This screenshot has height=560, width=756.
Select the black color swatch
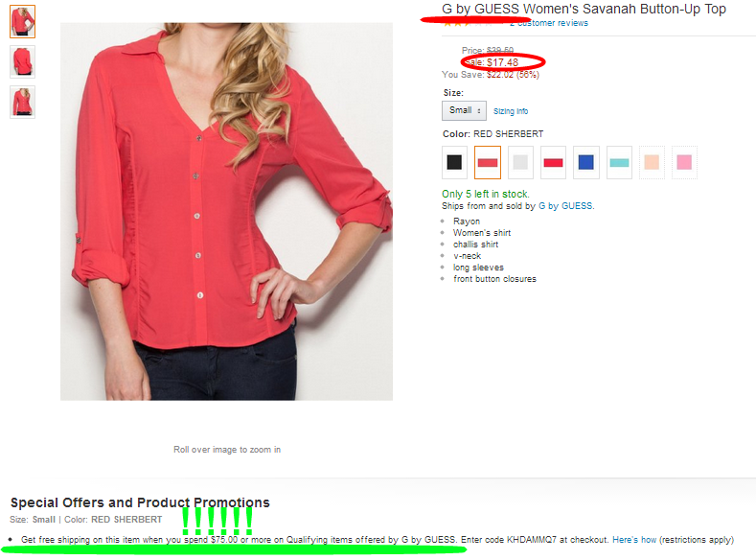click(x=454, y=163)
